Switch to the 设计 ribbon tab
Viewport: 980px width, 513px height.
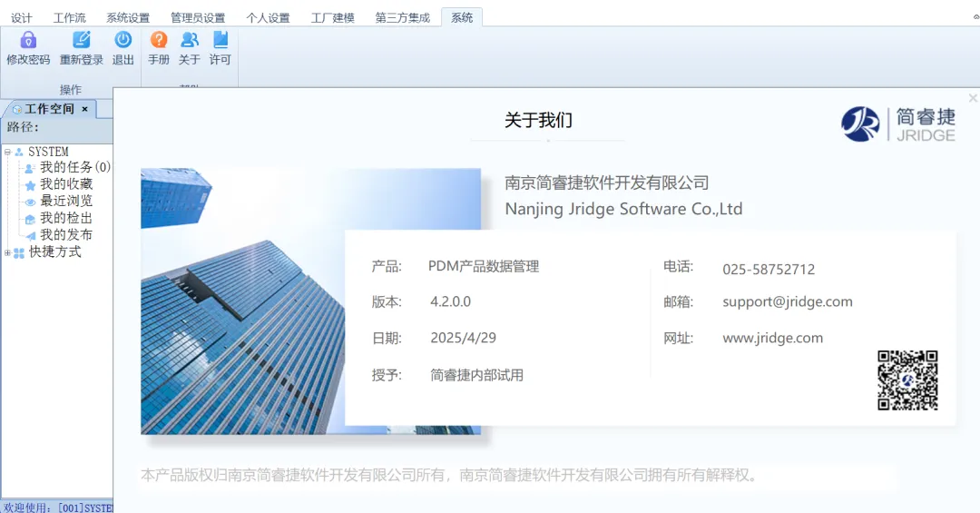21,17
